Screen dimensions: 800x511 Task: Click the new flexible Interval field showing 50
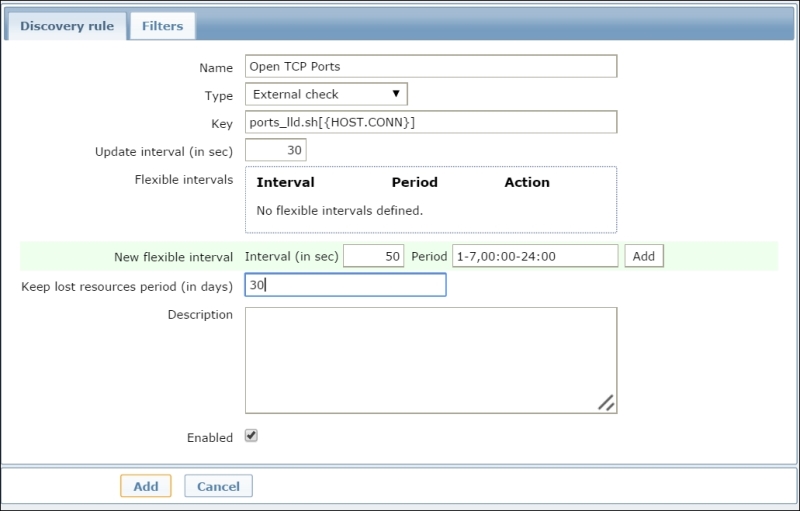tap(373, 256)
